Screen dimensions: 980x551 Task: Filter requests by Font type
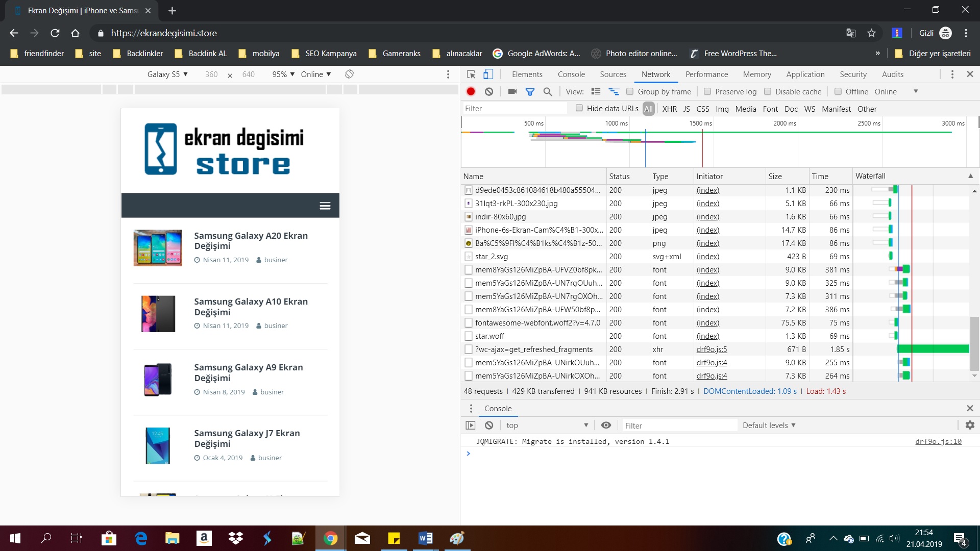pos(770,109)
